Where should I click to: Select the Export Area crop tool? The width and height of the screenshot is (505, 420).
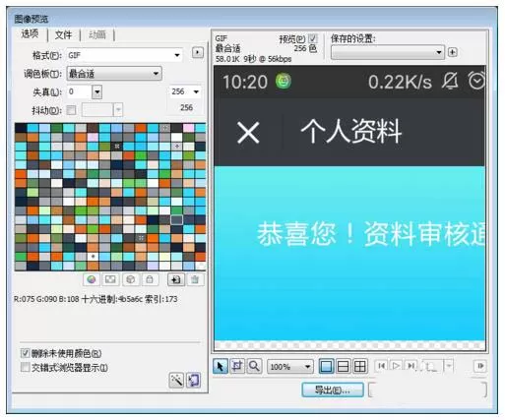click(237, 366)
